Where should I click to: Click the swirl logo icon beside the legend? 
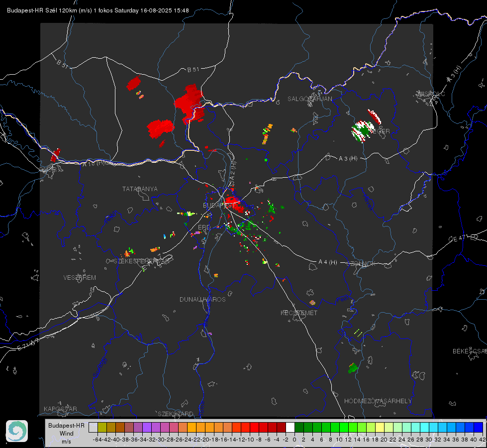coord(17,431)
